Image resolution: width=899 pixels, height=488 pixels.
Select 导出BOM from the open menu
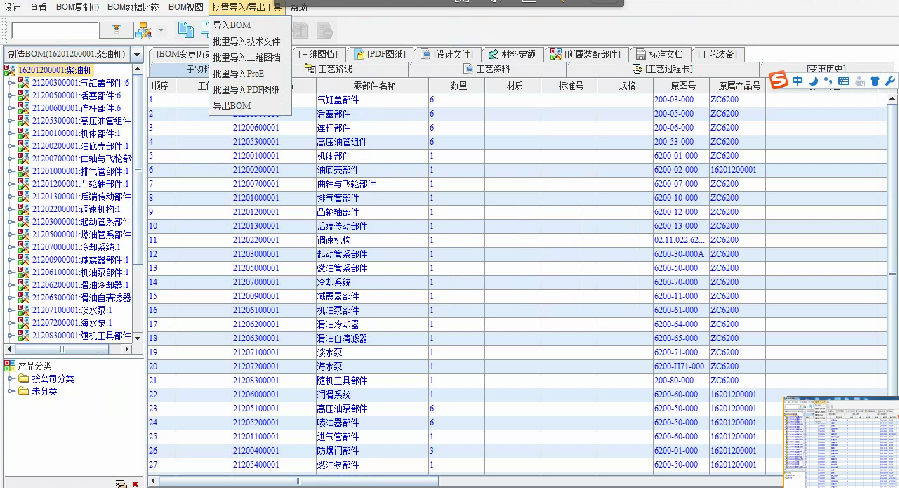[x=250, y=106]
